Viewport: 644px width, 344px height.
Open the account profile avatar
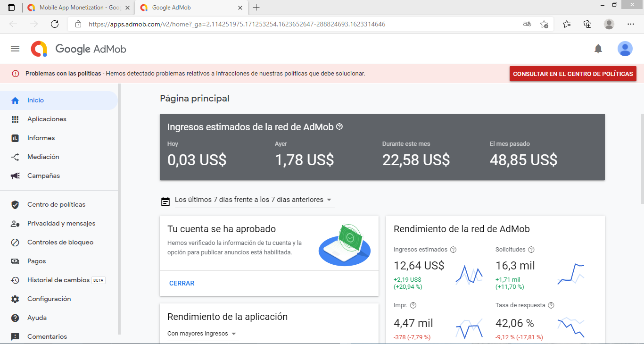[x=625, y=49]
